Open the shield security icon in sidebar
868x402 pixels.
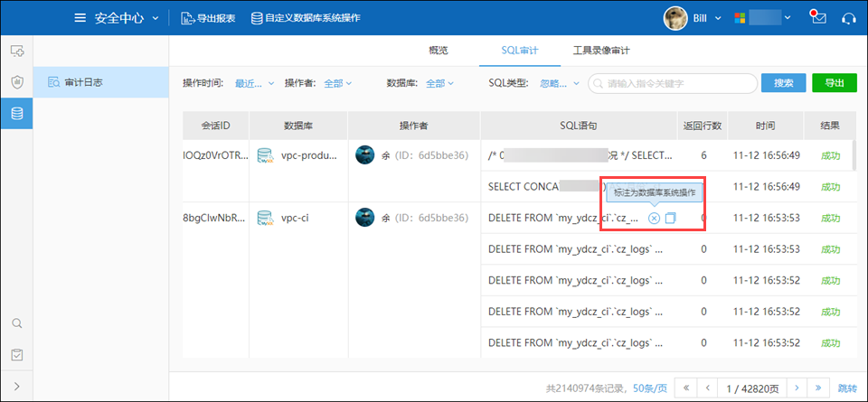tap(16, 82)
